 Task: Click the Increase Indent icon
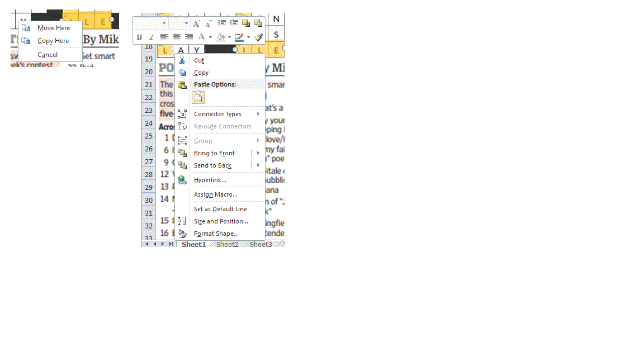pyautogui.click(x=234, y=23)
